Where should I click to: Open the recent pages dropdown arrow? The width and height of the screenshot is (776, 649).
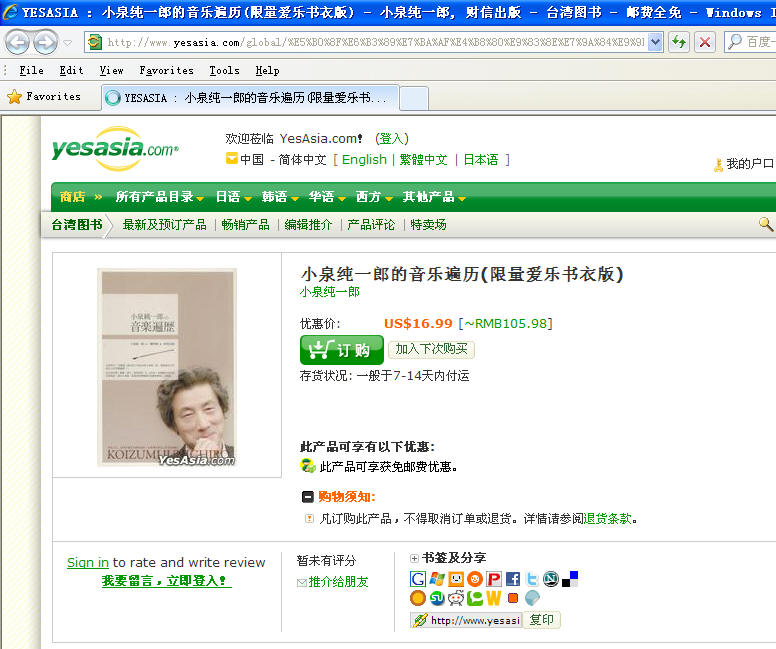point(68,43)
